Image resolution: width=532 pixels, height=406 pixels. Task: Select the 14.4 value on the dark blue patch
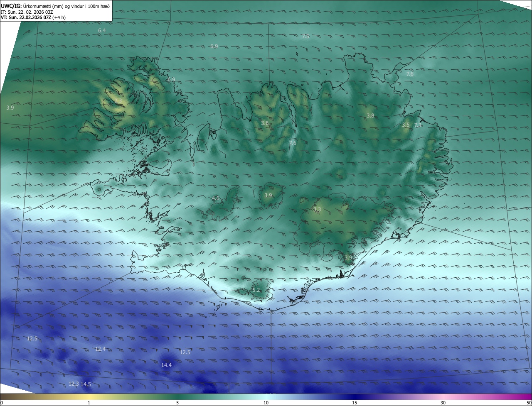pos(166,365)
